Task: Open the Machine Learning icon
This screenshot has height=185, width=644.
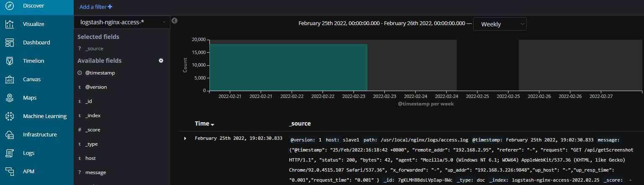Action: tap(10, 116)
